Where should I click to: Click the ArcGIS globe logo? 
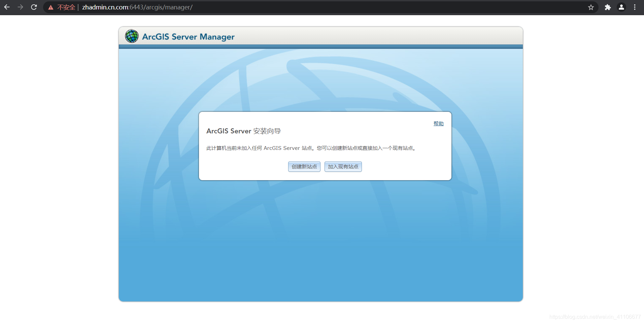(132, 36)
